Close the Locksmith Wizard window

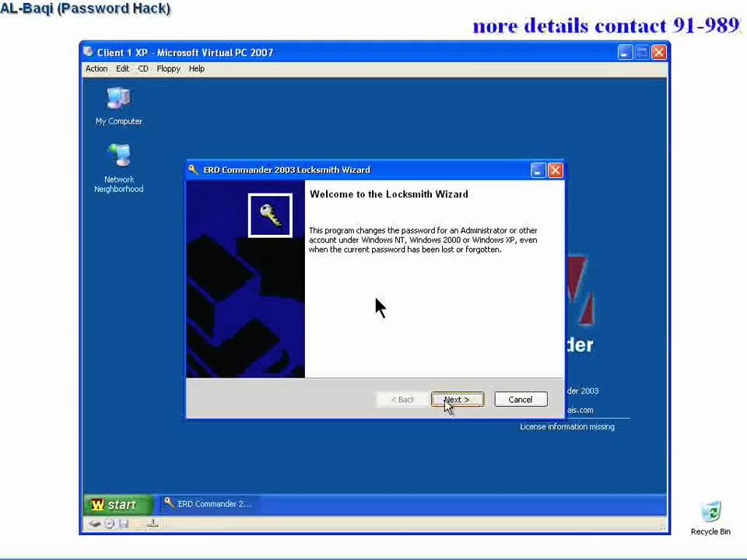[555, 170]
